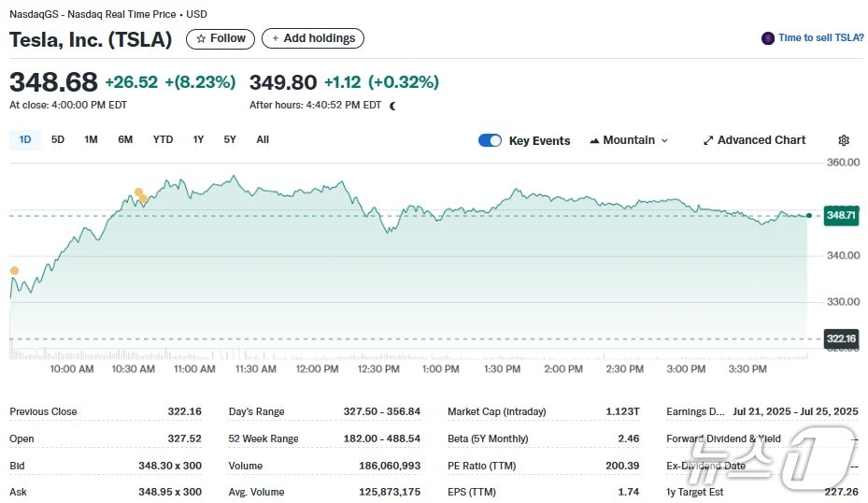This screenshot has height=503, width=868.
Task: Select the 1D time range tab
Action: [25, 140]
